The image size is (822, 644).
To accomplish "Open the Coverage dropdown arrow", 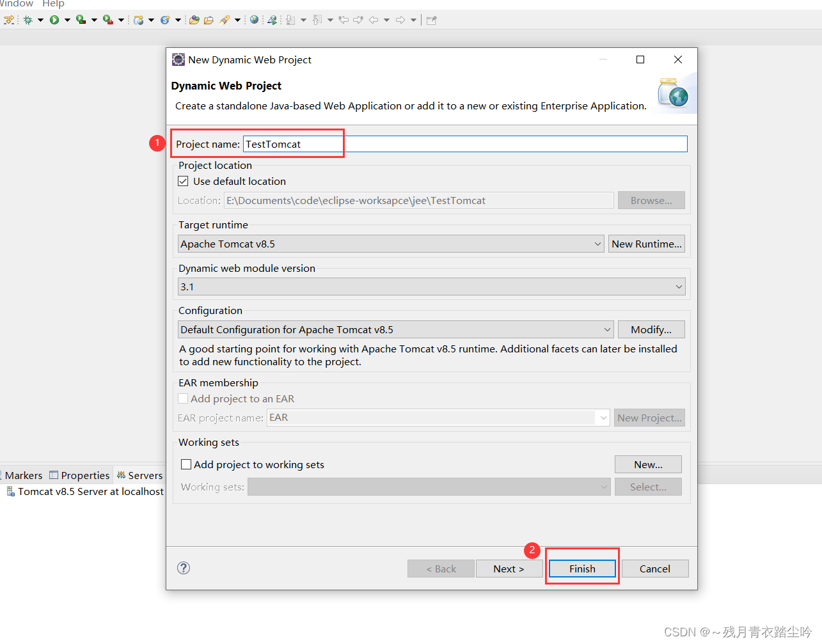I will tap(94, 20).
